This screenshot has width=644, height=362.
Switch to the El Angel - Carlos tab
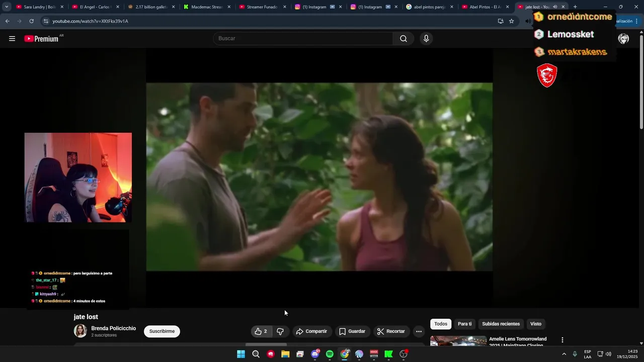coord(95,7)
